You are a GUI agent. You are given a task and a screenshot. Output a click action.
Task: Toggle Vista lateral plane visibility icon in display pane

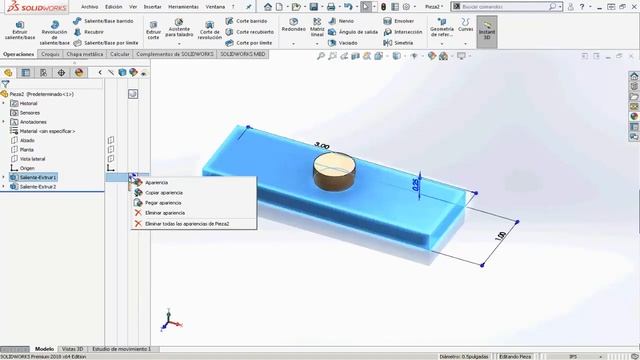click(111, 159)
